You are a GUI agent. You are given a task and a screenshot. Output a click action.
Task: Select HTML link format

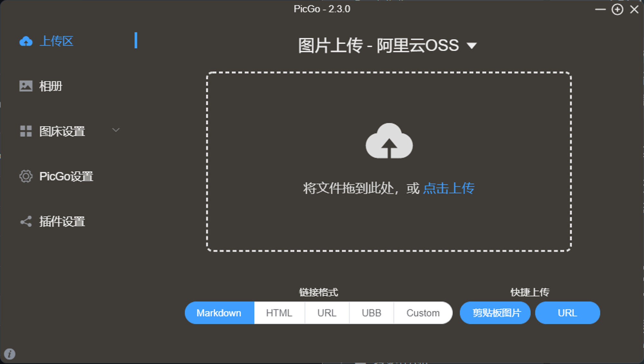[x=279, y=313]
